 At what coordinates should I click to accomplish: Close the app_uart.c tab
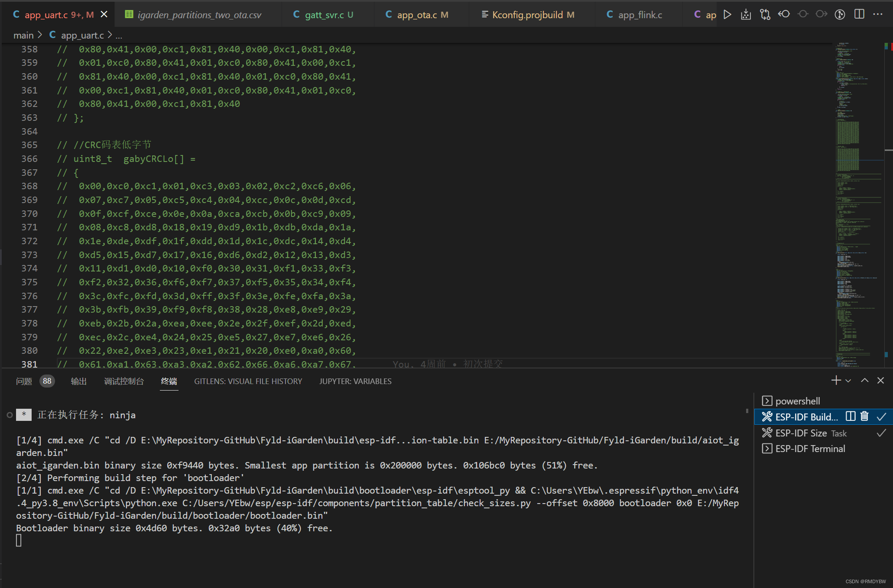(104, 14)
